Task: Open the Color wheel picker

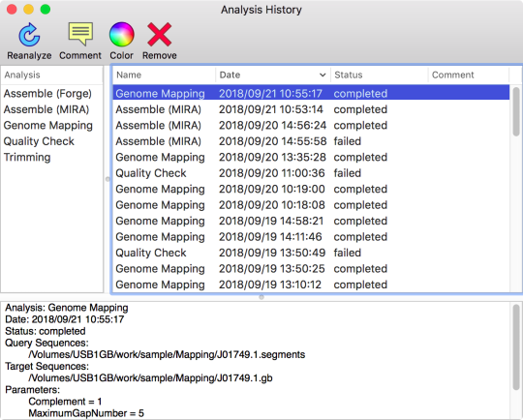Action: coord(122,34)
